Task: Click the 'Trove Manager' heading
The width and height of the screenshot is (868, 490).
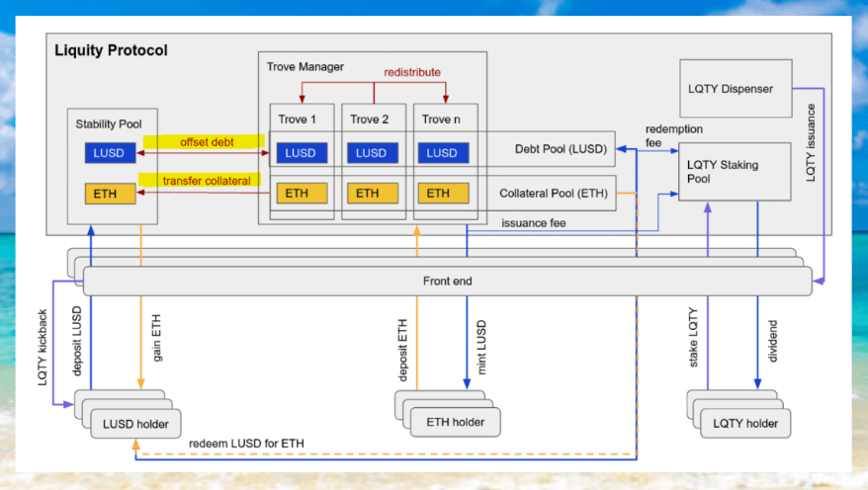Action: (305, 66)
